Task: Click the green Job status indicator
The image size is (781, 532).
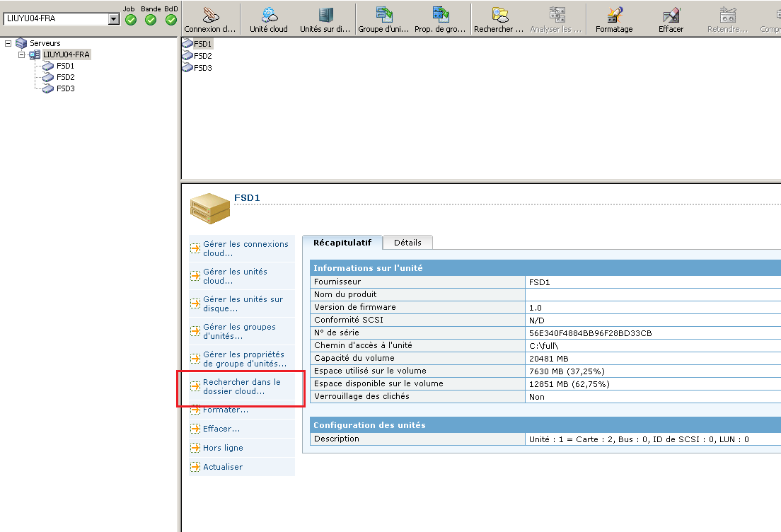Action: [130, 20]
